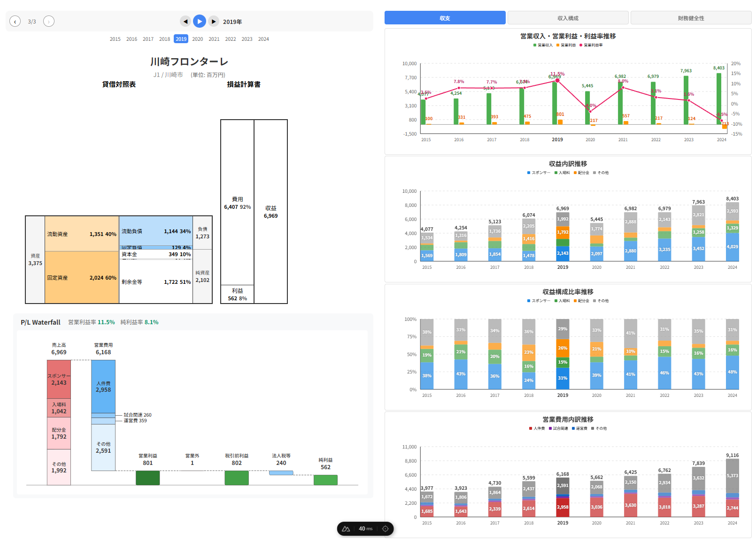This screenshot has width=756, height=540.
Task: Click the 流動資産 block in the balance sheet
Action: (82, 234)
